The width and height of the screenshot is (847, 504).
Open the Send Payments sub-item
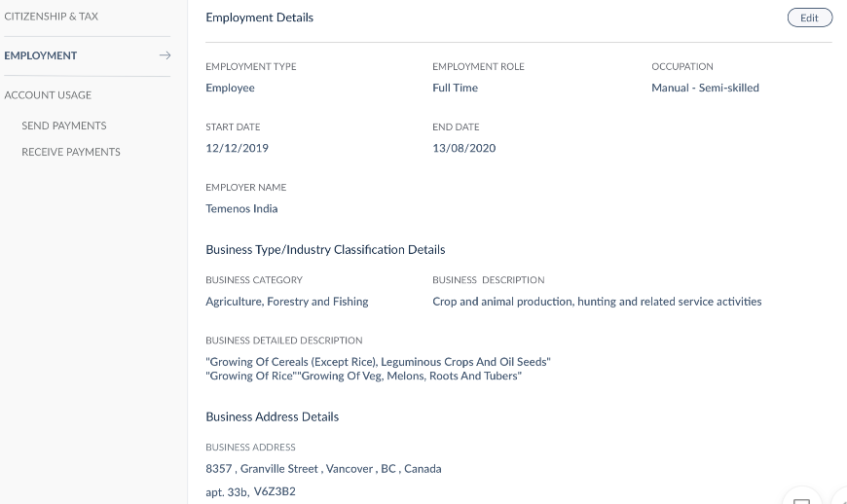[64, 126]
